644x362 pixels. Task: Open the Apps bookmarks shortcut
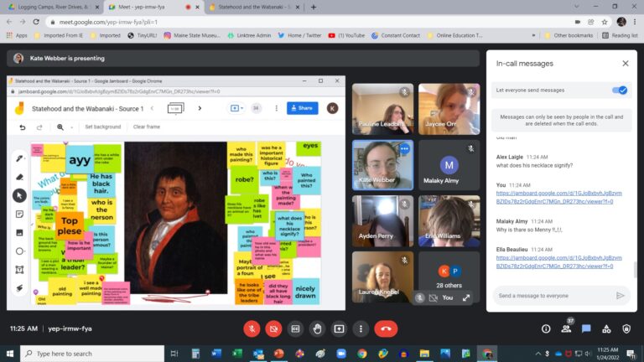point(17,36)
